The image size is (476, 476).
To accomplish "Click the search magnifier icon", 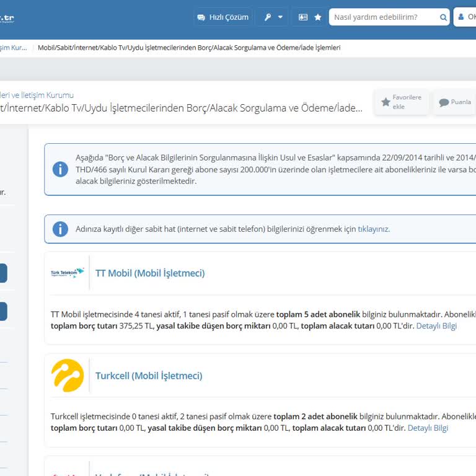I will [443, 17].
